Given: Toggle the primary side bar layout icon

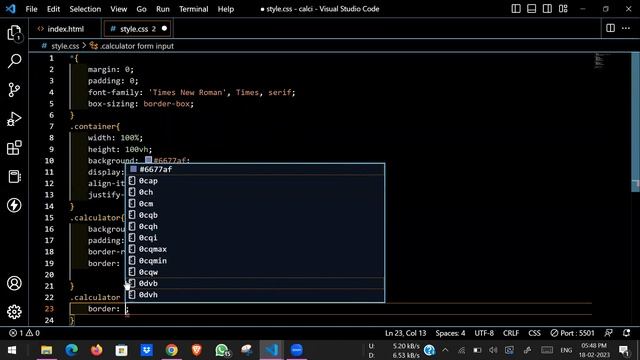Looking at the screenshot, I should [x=516, y=9].
